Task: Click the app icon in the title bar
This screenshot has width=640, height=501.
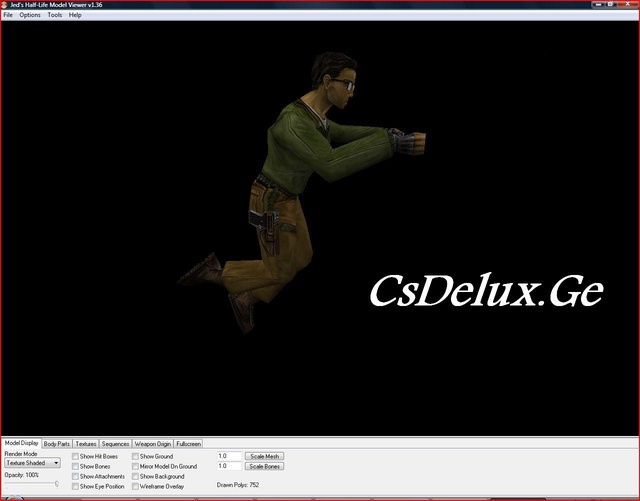Action: tap(5, 5)
